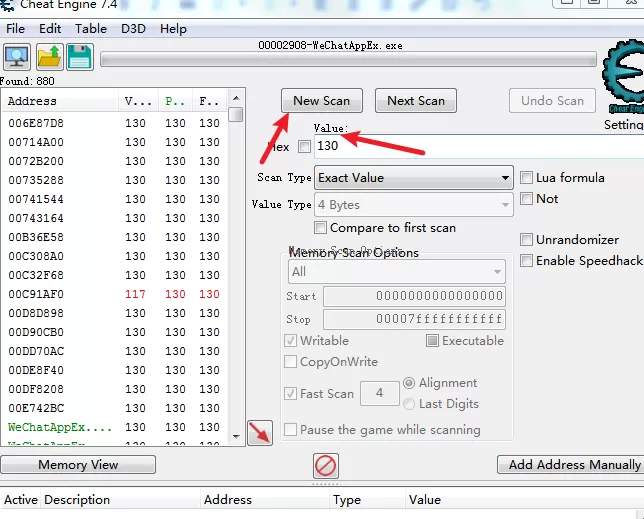The height and width of the screenshot is (519, 644).
Task: Click the scan progress bar
Action: pyautogui.click(x=348, y=60)
